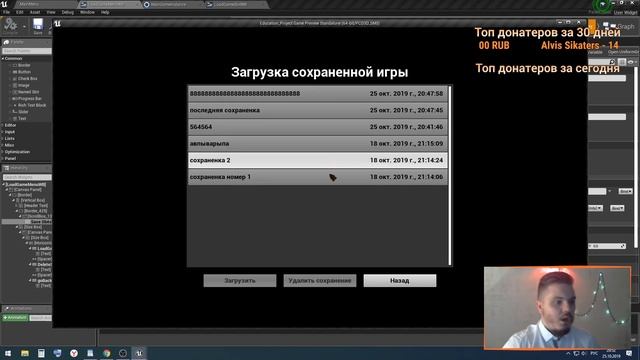
Task: Open the File menu
Action: tap(7, 12)
